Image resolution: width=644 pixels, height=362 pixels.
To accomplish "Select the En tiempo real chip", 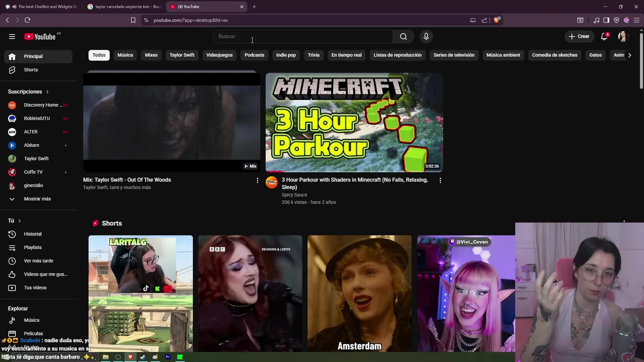I will tap(346, 55).
